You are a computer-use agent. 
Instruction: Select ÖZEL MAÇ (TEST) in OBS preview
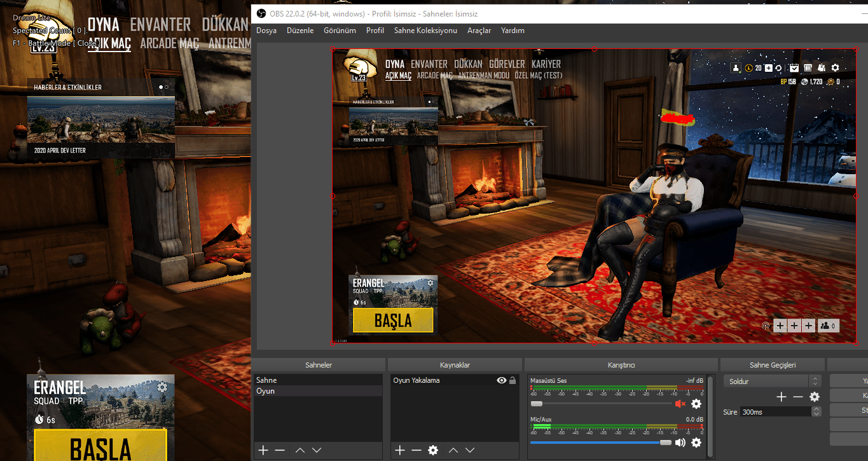point(539,76)
